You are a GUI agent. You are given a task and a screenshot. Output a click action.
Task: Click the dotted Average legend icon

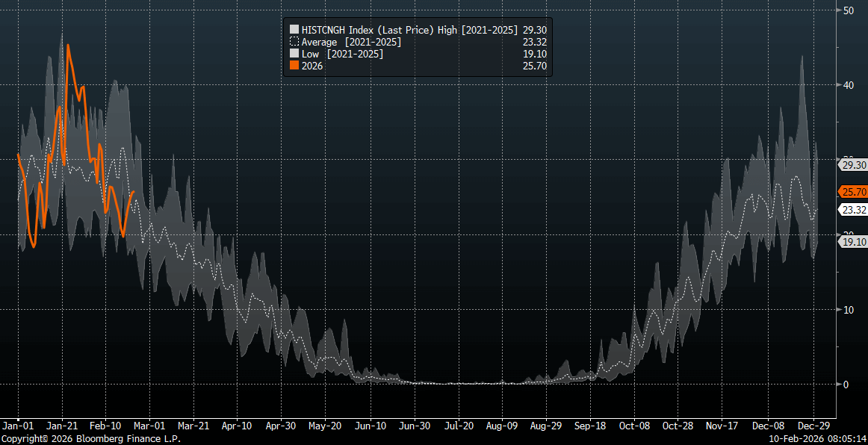(x=294, y=42)
